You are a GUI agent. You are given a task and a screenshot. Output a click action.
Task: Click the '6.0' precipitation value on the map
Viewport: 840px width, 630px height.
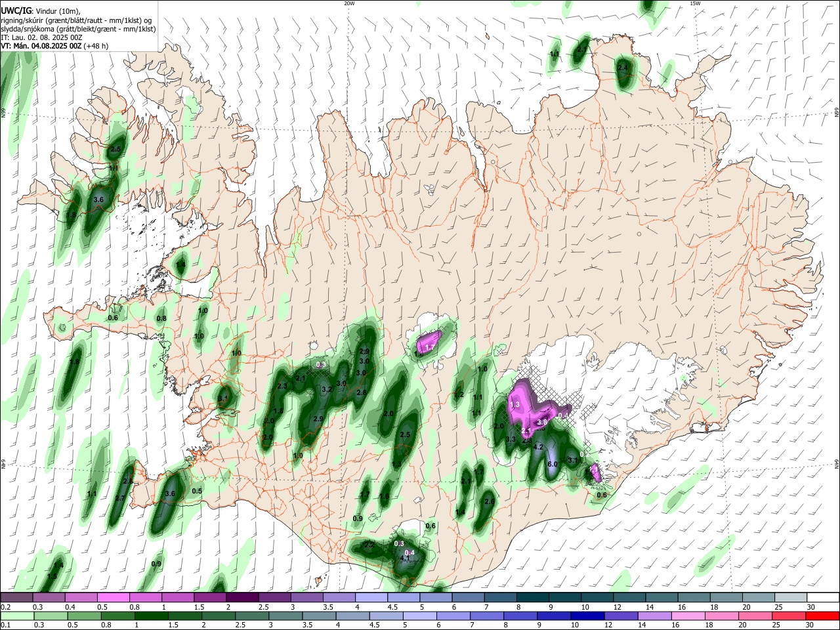[x=553, y=464]
